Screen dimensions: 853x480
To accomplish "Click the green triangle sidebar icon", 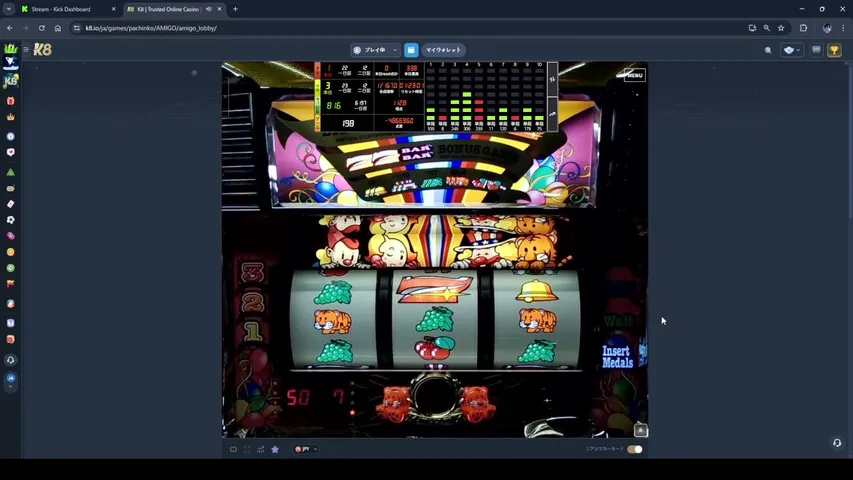I will 10,172.
